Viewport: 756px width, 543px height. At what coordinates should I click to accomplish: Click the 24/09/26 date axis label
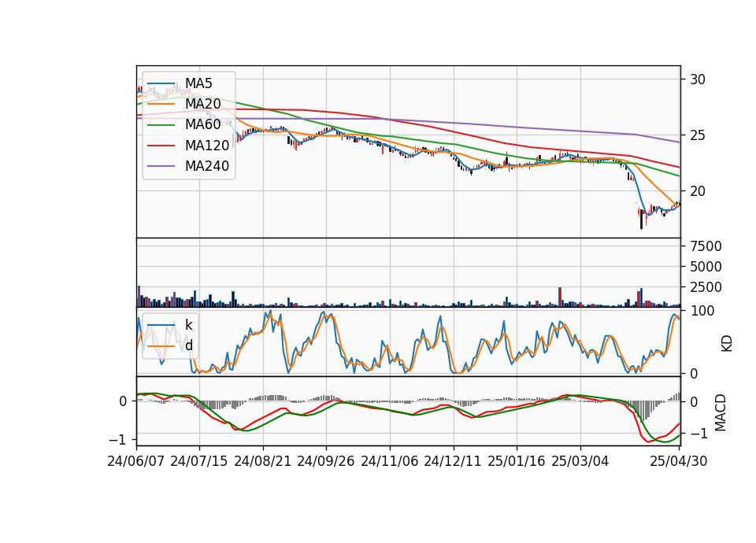pos(326,461)
